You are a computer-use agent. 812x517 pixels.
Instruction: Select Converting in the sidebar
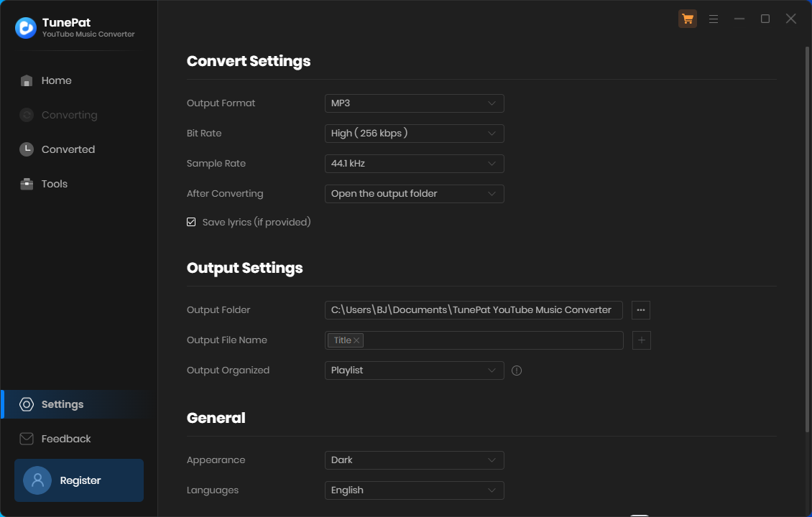click(x=79, y=115)
